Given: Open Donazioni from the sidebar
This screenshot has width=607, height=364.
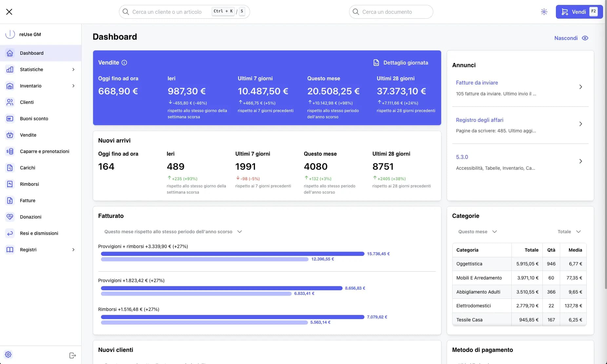Looking at the screenshot, I should point(41,217).
